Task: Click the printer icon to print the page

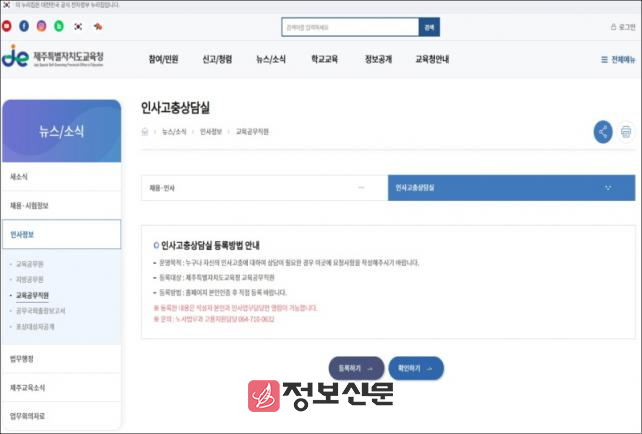Action: point(626,131)
